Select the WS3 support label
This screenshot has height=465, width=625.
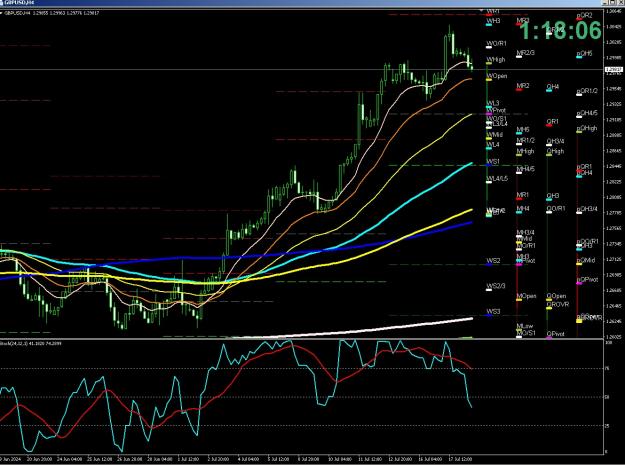click(493, 311)
